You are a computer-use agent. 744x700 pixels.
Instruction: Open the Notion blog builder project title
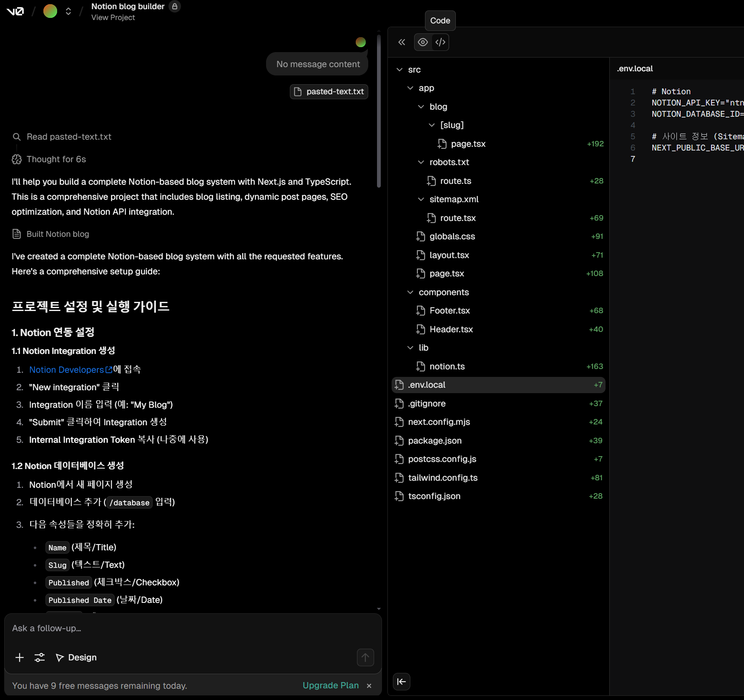click(128, 6)
